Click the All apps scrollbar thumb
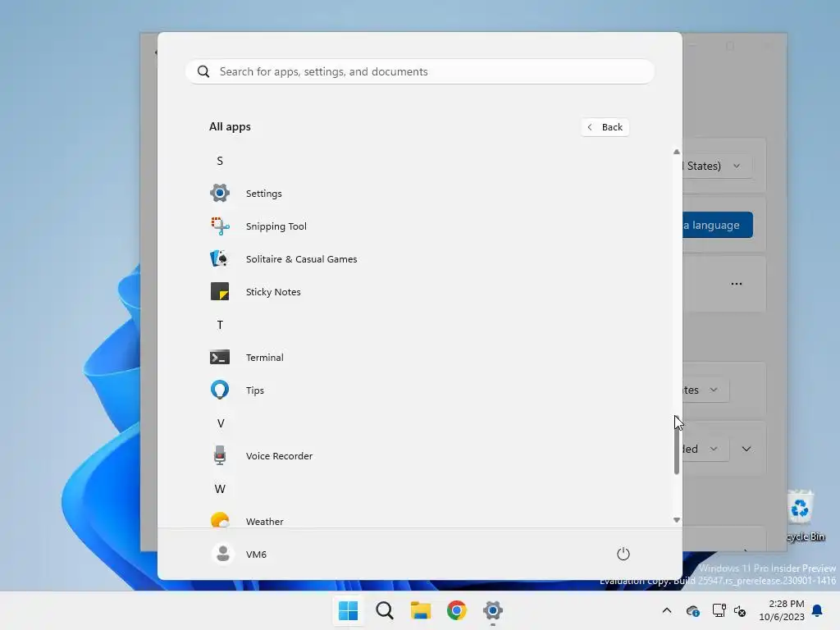Screen dimensions: 840x630 coord(677,445)
